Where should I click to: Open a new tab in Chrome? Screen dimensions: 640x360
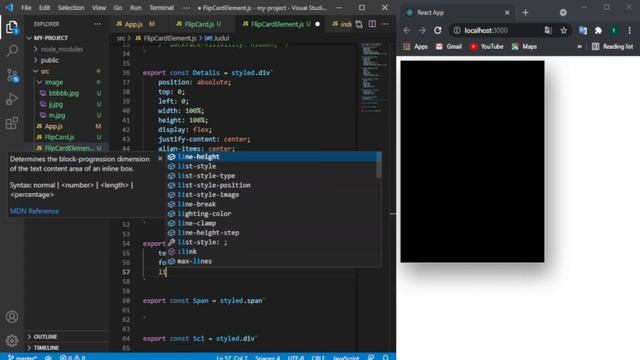point(525,13)
